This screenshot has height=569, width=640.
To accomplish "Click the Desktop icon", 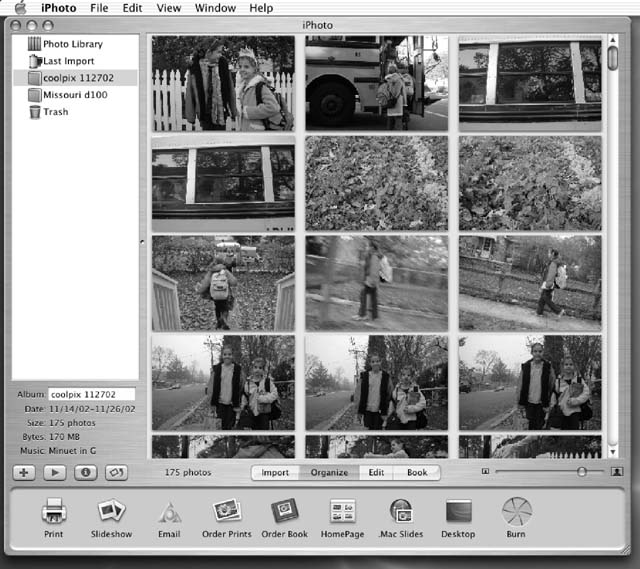I will coord(459,511).
